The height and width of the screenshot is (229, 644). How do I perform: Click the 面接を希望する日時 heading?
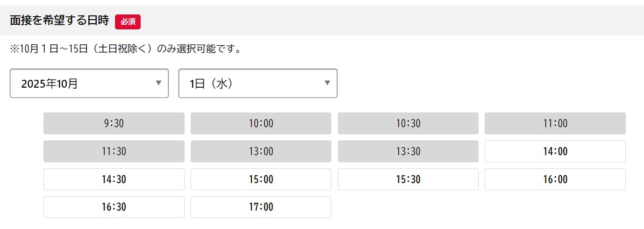coord(59,21)
